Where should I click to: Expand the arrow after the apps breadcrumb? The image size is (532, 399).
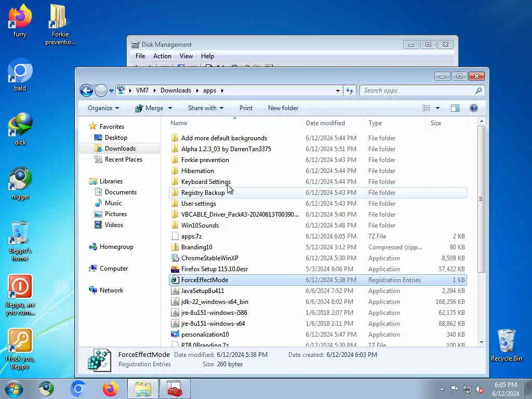click(222, 90)
